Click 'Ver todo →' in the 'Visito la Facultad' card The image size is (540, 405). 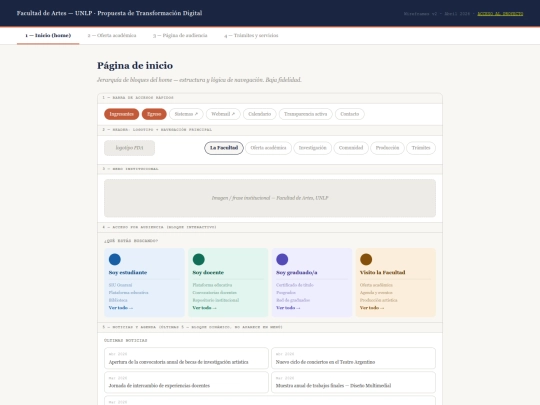click(372, 308)
